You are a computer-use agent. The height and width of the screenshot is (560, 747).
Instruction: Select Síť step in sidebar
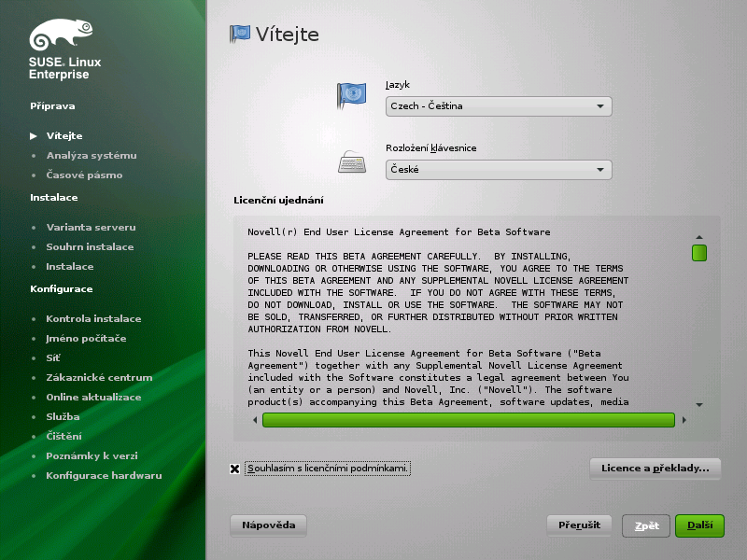pyautogui.click(x=53, y=358)
